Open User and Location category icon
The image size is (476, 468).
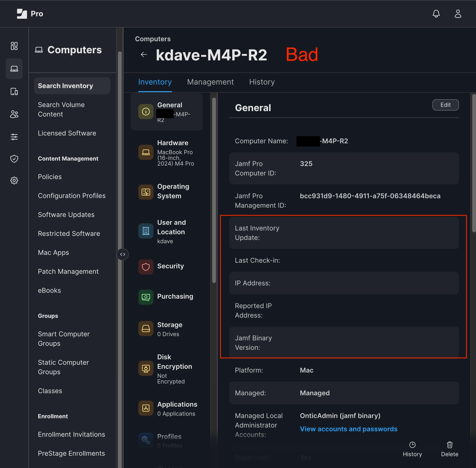pyautogui.click(x=146, y=231)
